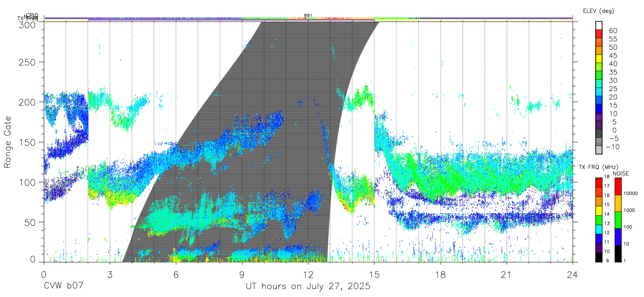Image resolution: width=644 pixels, height=297 pixels.
Task: Click the 250 tick on the Range Gate axis
Action: tap(28, 62)
